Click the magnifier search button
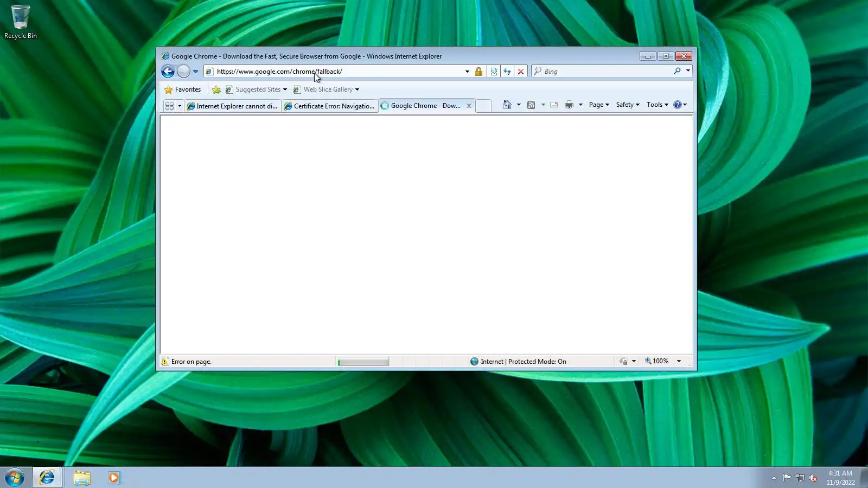Viewport: 868px width, 488px height. coord(677,71)
